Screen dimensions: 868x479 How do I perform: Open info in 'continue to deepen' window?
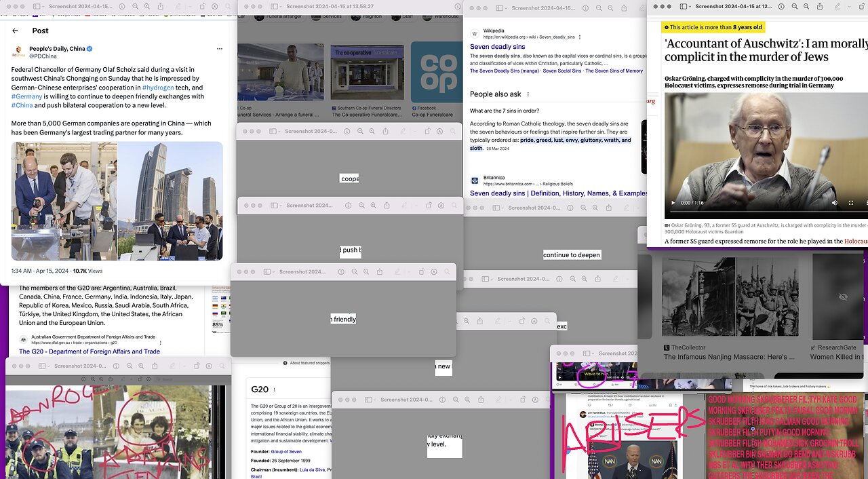pyautogui.click(x=570, y=208)
